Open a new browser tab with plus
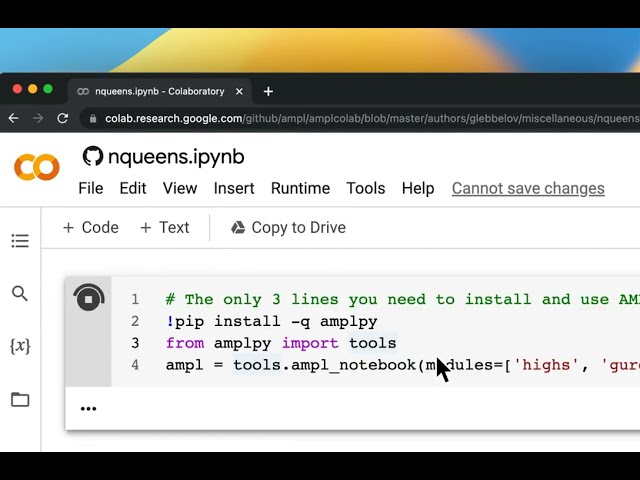Screen dimensions: 640x480 268,91
